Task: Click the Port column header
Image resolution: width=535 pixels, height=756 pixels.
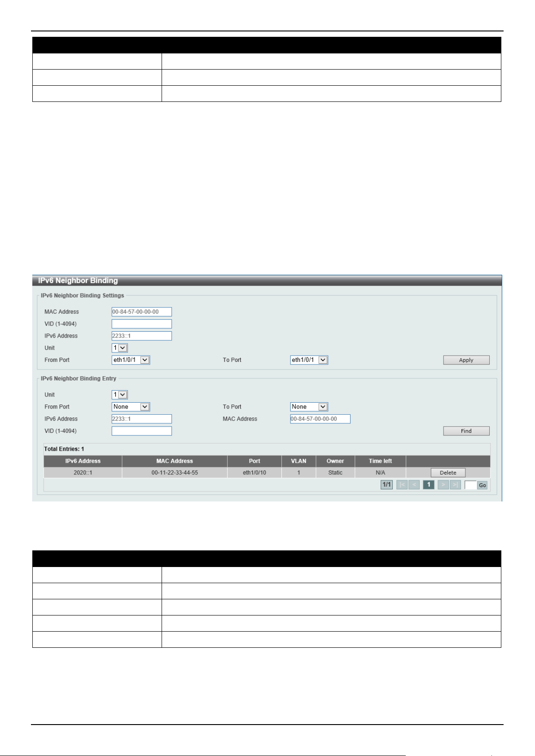Action: pyautogui.click(x=254, y=461)
